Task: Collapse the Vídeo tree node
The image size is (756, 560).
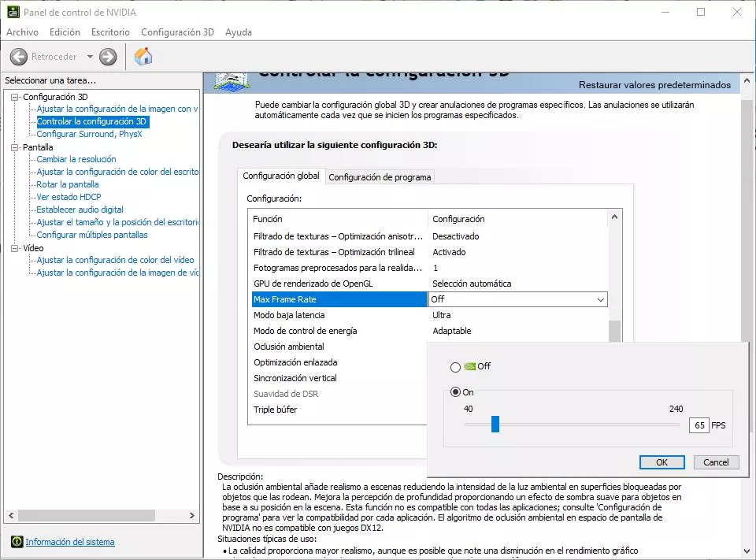Action: coord(15,248)
